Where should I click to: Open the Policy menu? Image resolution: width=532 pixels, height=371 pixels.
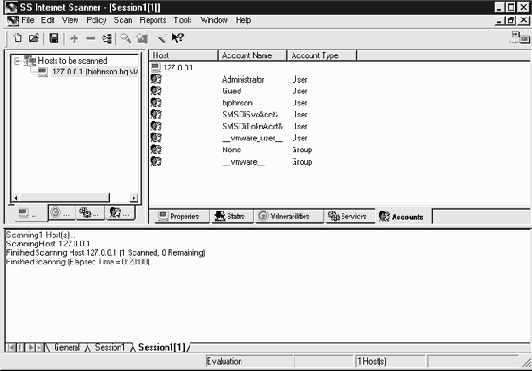[96, 20]
